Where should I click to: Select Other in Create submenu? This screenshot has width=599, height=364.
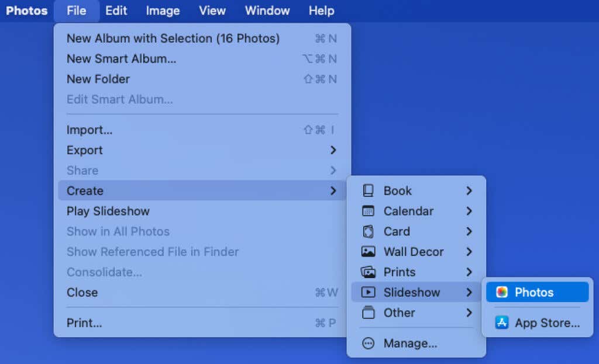click(416, 313)
